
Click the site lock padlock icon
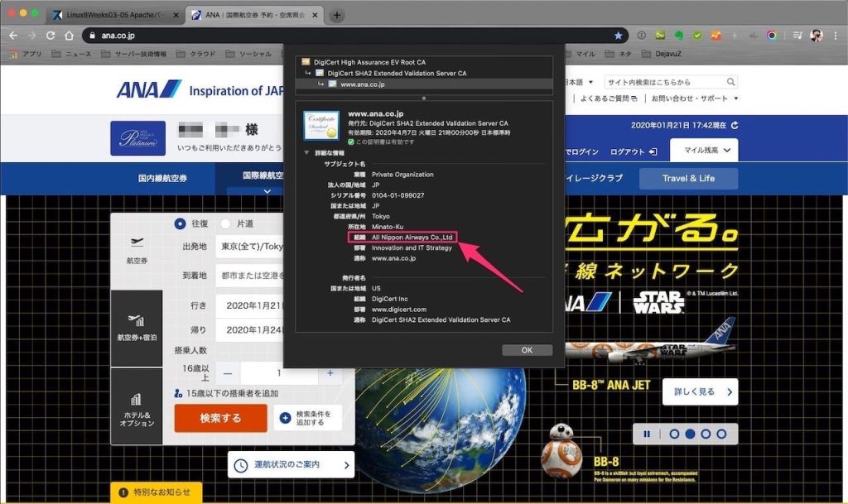click(x=92, y=36)
